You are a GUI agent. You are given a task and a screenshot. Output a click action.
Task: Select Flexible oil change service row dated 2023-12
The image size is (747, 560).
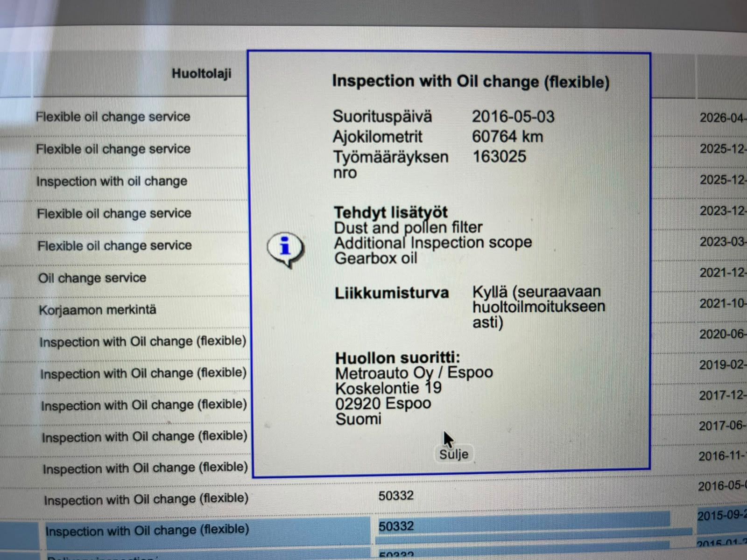coord(114,213)
